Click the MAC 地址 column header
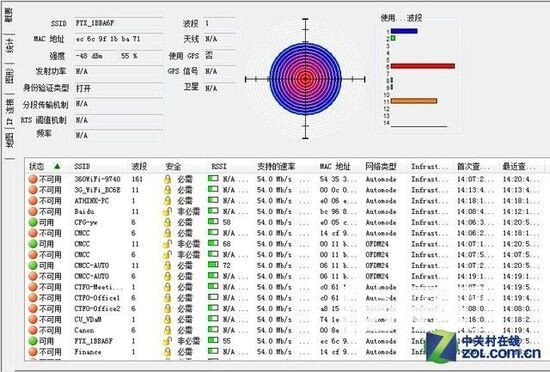Viewport: 550px width, 372px height. 335,166
